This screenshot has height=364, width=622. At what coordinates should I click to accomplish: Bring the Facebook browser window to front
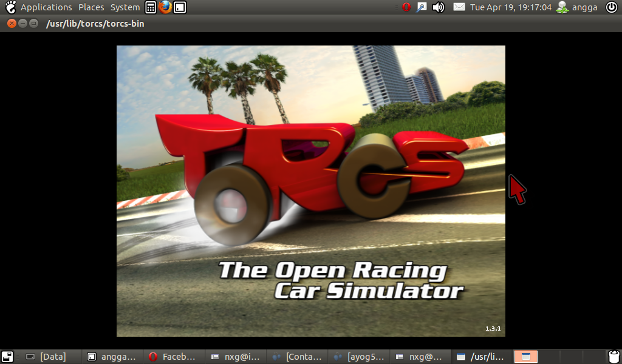tap(173, 357)
